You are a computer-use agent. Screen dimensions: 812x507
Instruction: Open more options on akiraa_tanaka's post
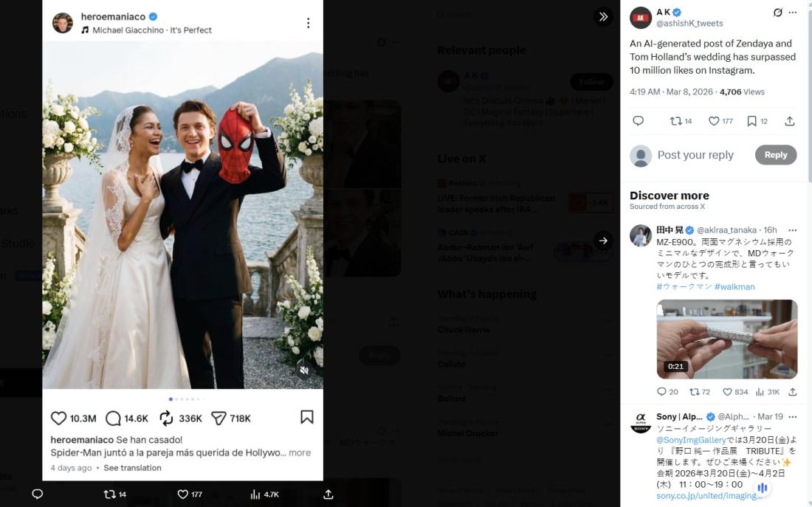click(x=793, y=230)
